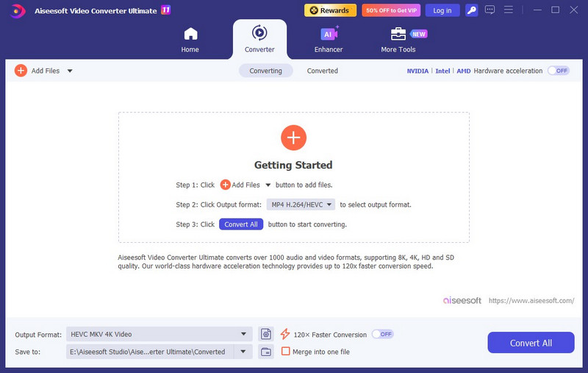Click the NVIDIA label

coord(417,71)
